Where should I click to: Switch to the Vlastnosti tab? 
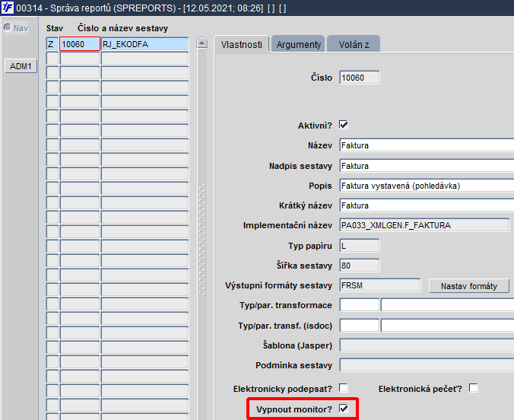point(241,44)
